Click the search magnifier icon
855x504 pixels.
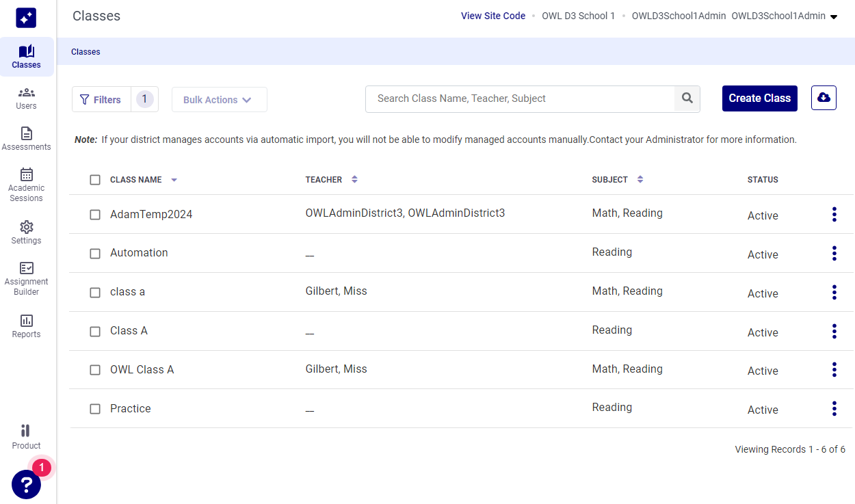tap(687, 98)
